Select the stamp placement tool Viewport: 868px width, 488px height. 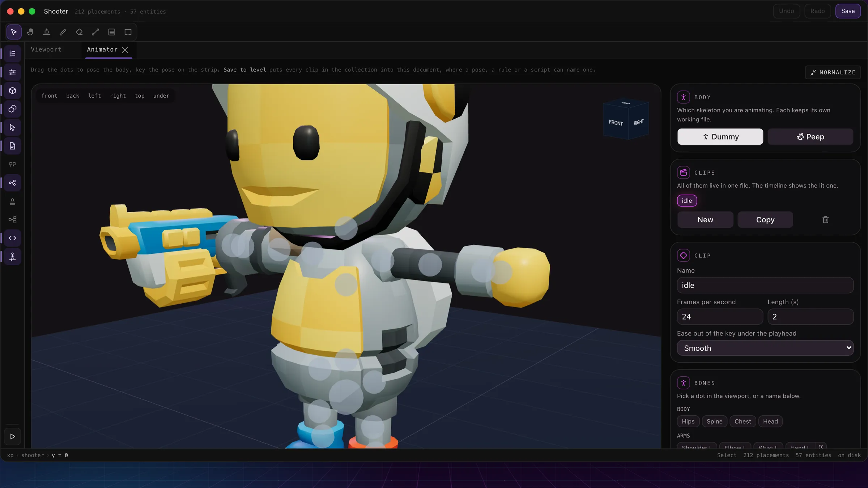point(47,32)
